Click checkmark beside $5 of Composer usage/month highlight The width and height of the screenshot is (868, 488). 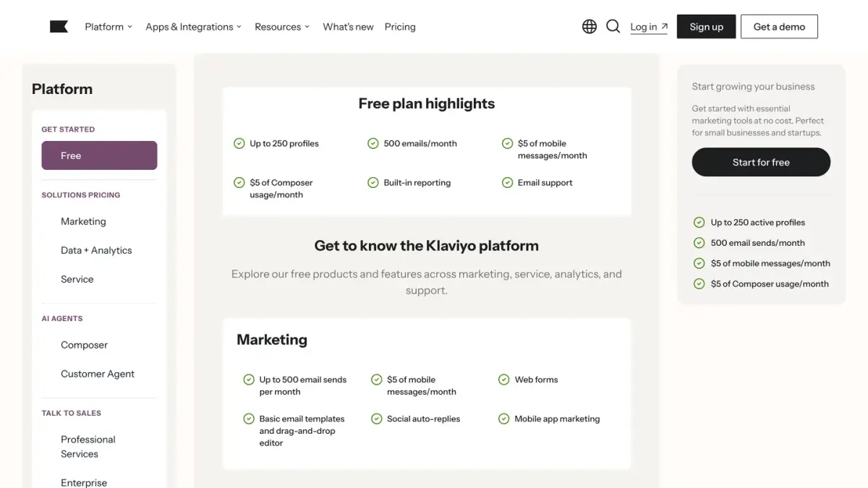tap(239, 182)
